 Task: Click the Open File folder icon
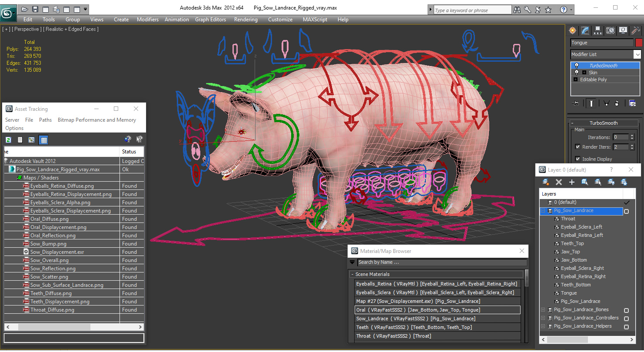(x=25, y=9)
